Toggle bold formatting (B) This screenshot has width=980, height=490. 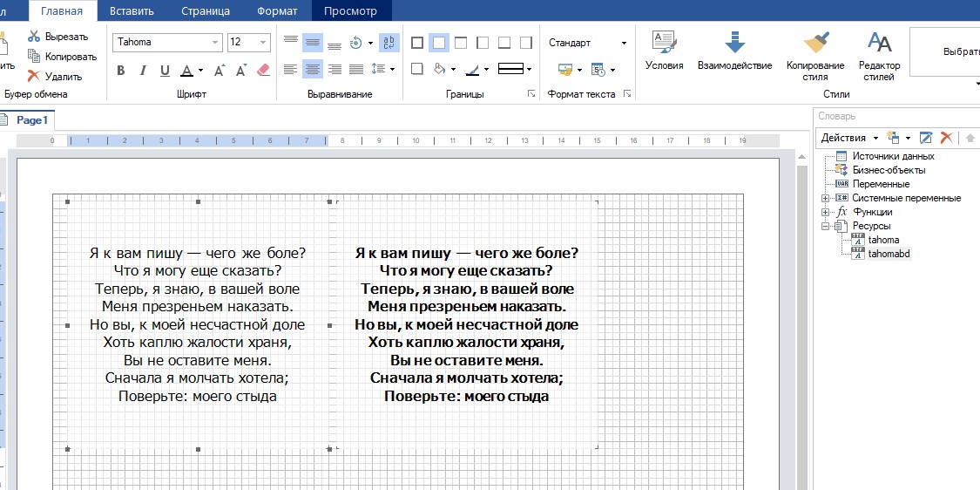(120, 70)
